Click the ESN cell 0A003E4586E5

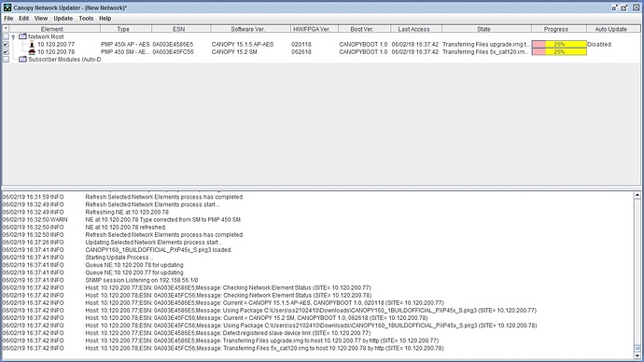point(173,44)
